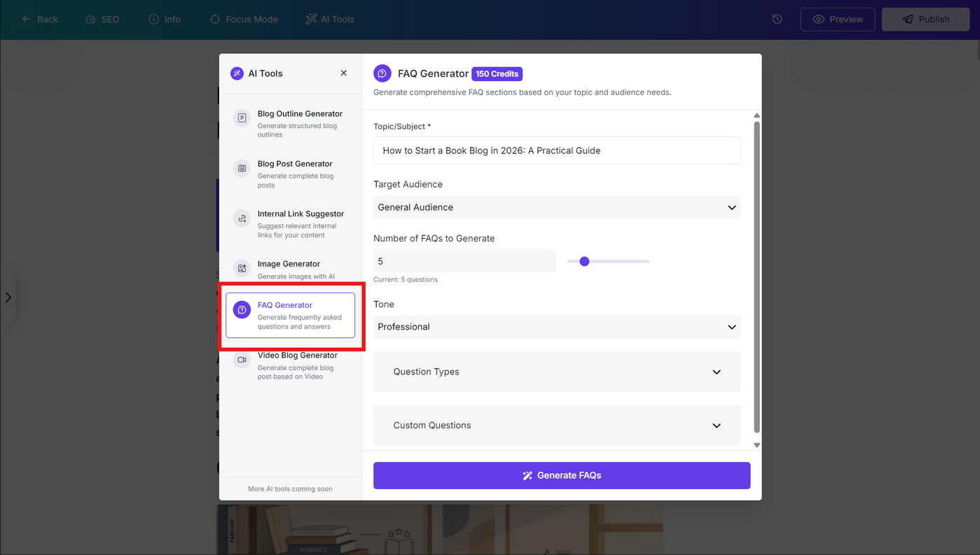
Task: Close the AI Tools panel
Action: pyautogui.click(x=343, y=73)
